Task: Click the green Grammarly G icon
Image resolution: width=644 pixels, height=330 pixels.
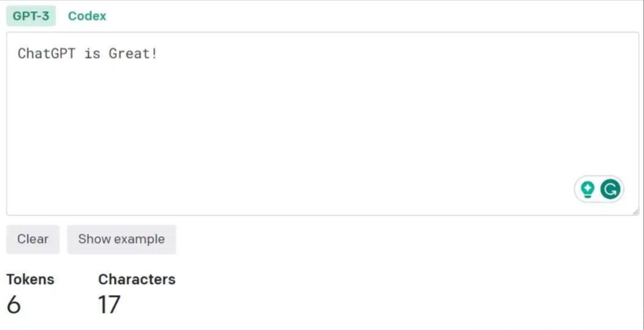Action: [610, 190]
